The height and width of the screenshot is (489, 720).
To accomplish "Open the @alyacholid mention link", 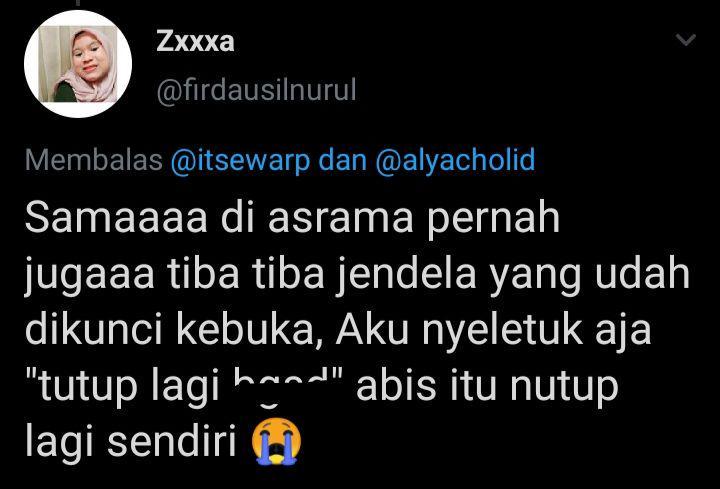I will click(456, 160).
